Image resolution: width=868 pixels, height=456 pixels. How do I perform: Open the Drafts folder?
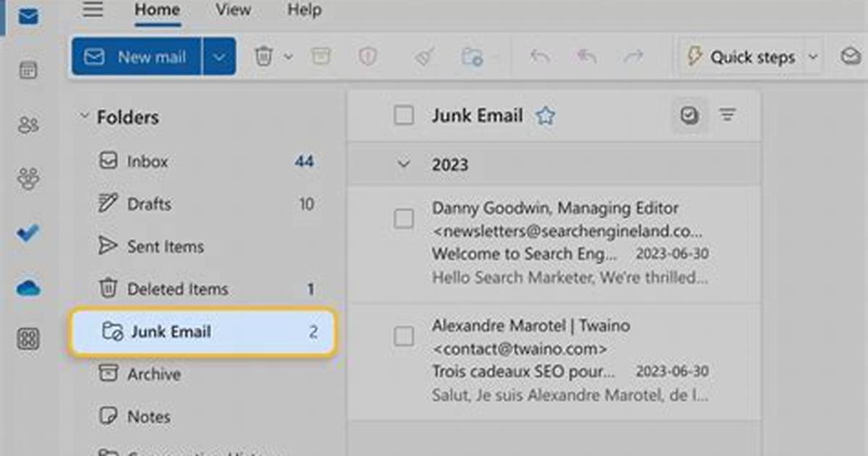click(202, 204)
